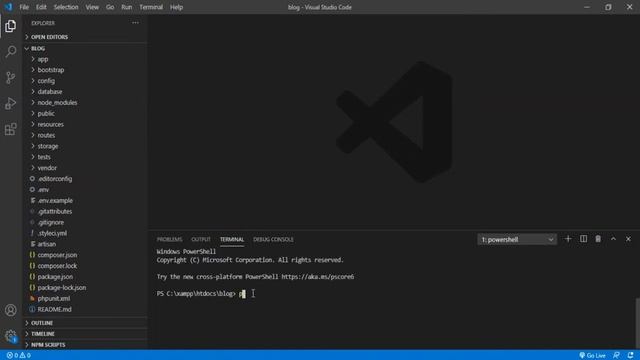Open the Go menu
Image resolution: width=640 pixels, height=360 pixels.
pos(110,7)
